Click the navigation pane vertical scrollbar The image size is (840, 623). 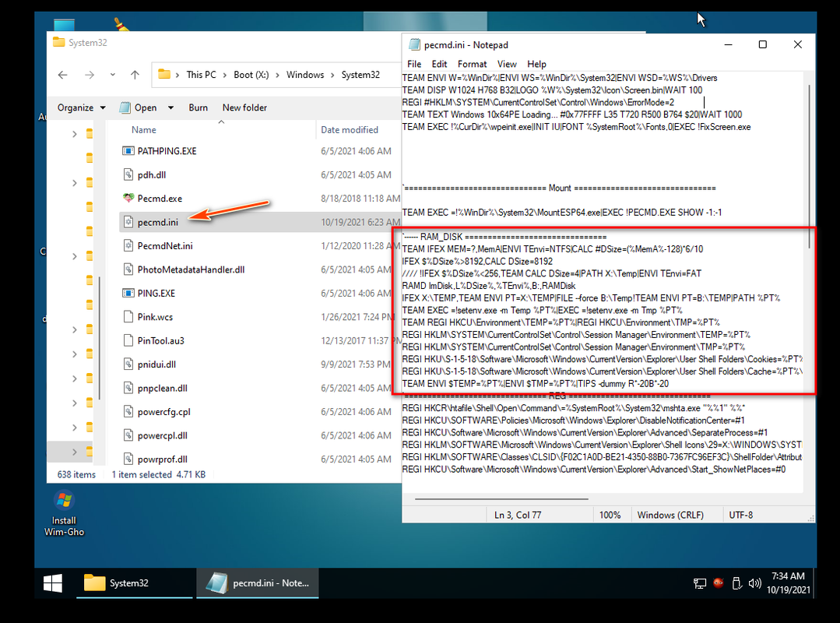click(x=99, y=337)
